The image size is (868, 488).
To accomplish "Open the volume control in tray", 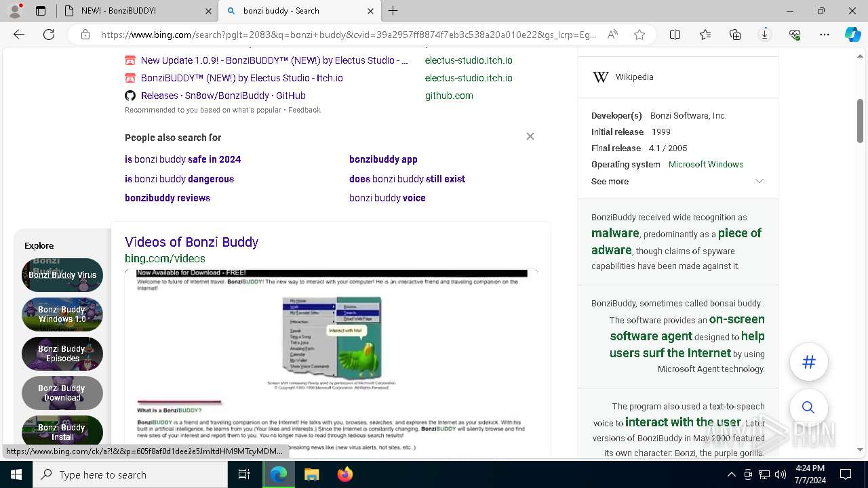I will point(781,474).
